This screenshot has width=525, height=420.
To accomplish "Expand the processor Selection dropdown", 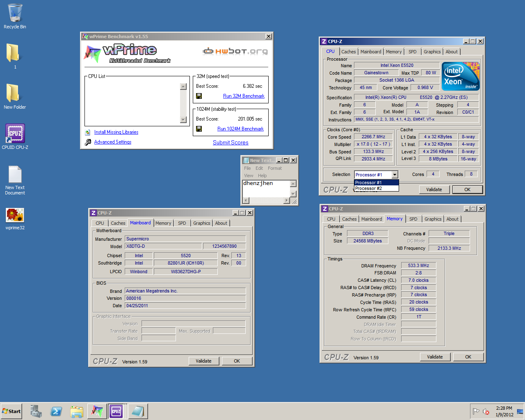I will [x=395, y=175].
